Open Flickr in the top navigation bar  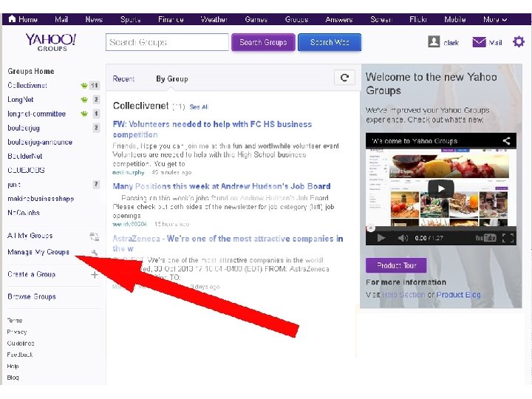pos(418,19)
